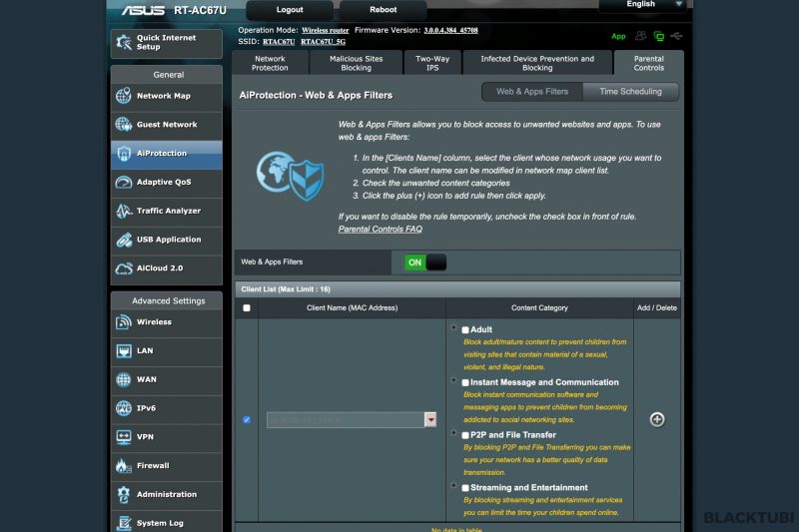Click the General section header
Image resolution: width=799 pixels, height=532 pixels.
167,74
